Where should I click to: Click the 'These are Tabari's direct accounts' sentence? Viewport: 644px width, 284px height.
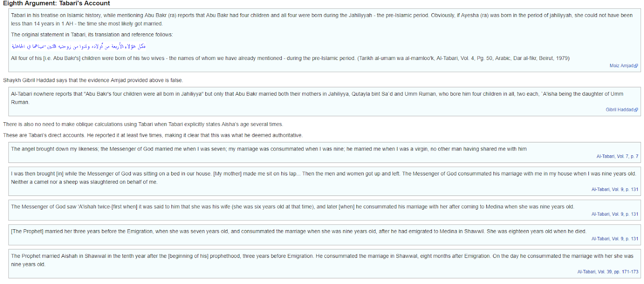click(153, 136)
